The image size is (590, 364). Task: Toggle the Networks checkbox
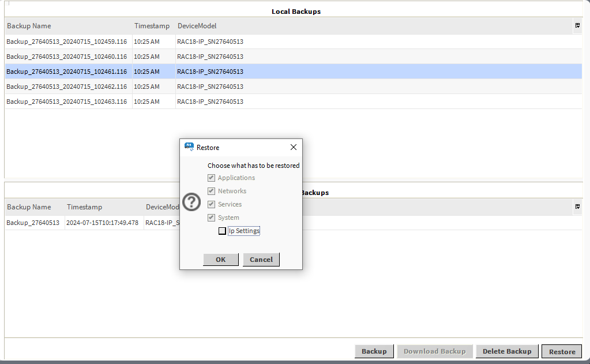(x=212, y=192)
